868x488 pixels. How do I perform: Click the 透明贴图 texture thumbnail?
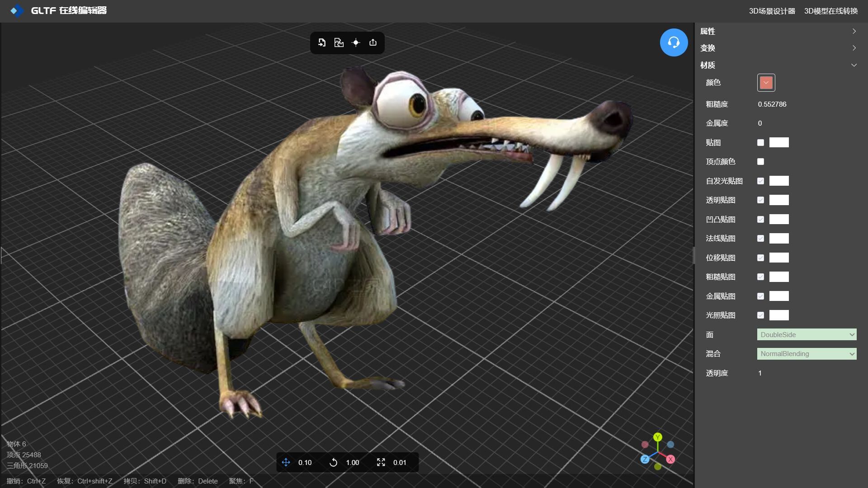click(779, 200)
